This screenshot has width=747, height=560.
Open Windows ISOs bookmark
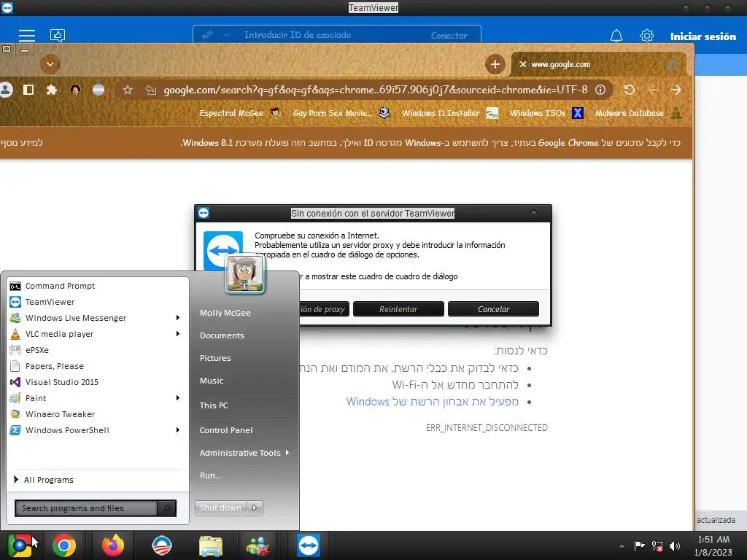(x=546, y=113)
